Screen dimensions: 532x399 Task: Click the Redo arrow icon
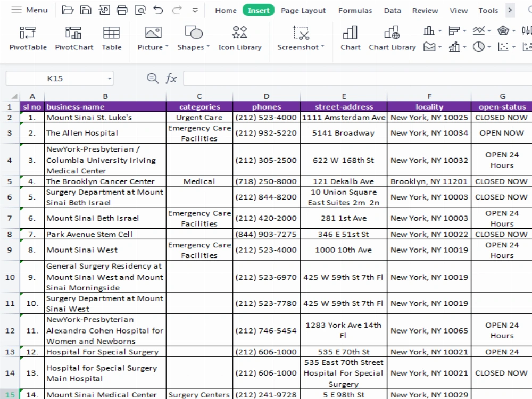(177, 10)
